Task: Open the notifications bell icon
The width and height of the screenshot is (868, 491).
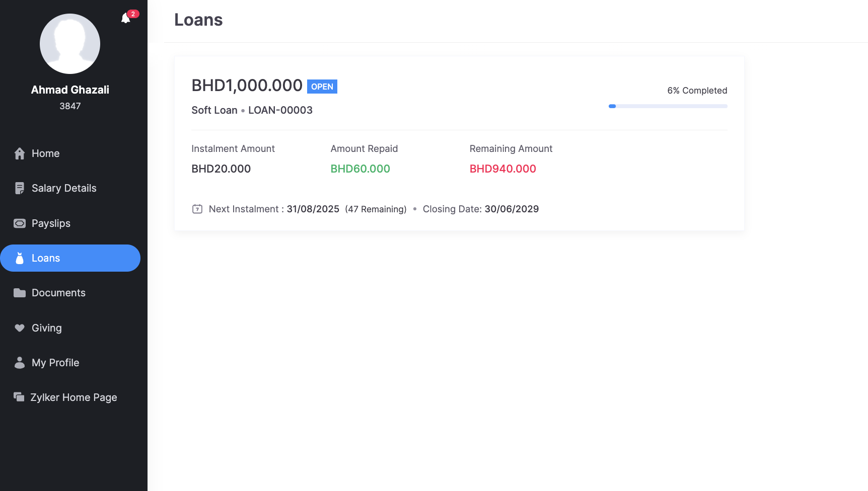Action: click(126, 19)
